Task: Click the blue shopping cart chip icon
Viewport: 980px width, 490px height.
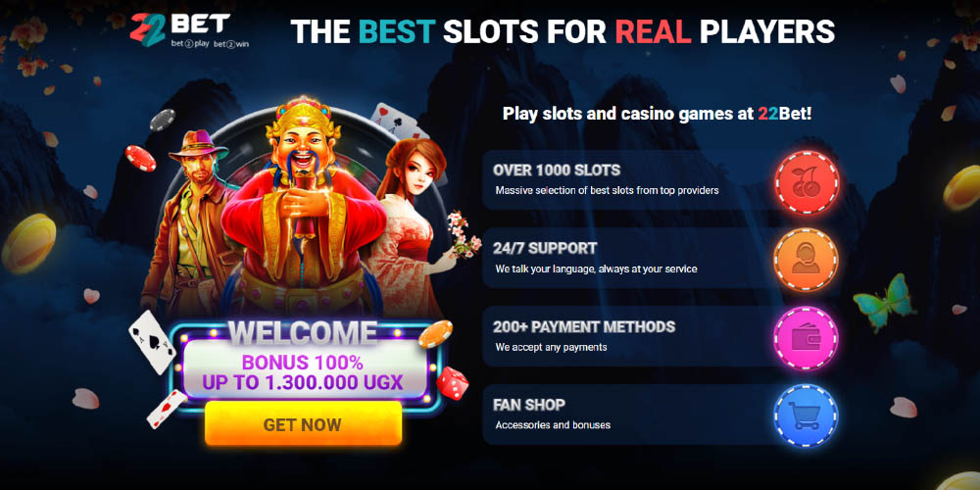Action: point(807,415)
